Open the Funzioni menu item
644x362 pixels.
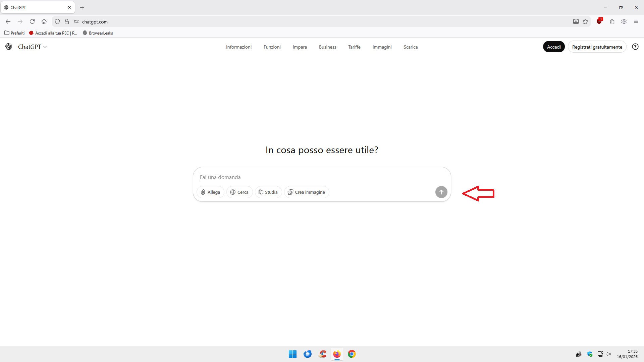tap(272, 47)
